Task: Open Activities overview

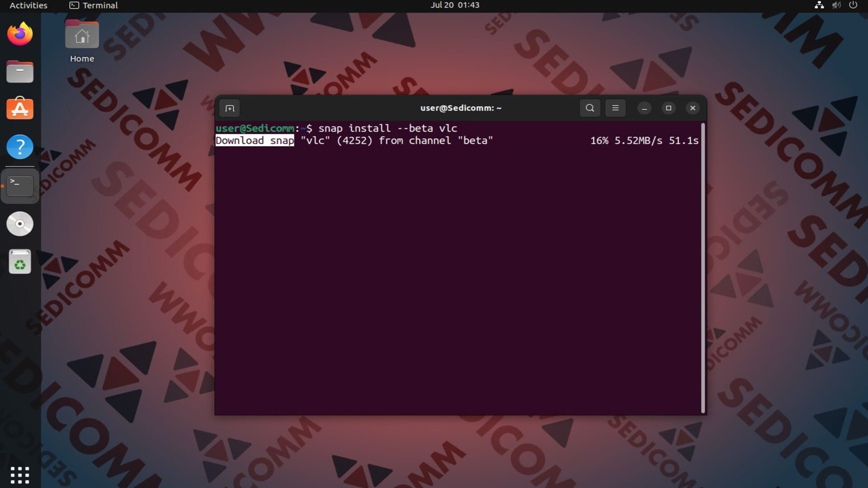Action: [x=28, y=5]
